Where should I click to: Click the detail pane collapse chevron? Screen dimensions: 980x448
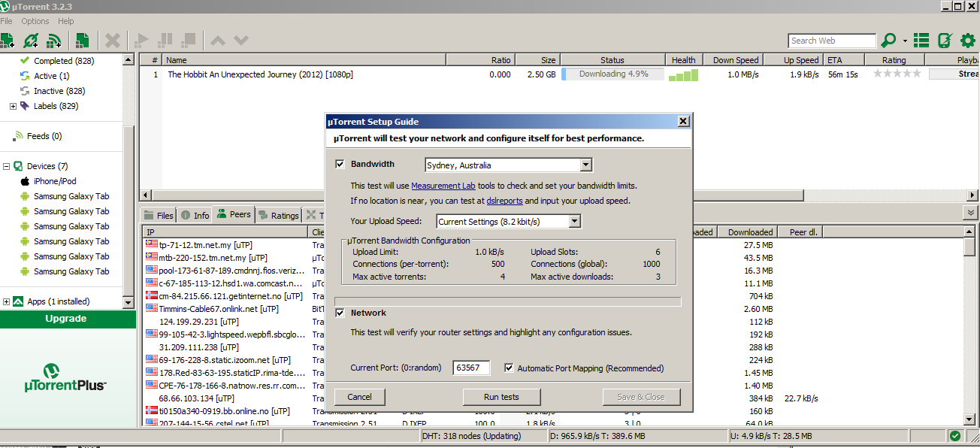(x=970, y=213)
